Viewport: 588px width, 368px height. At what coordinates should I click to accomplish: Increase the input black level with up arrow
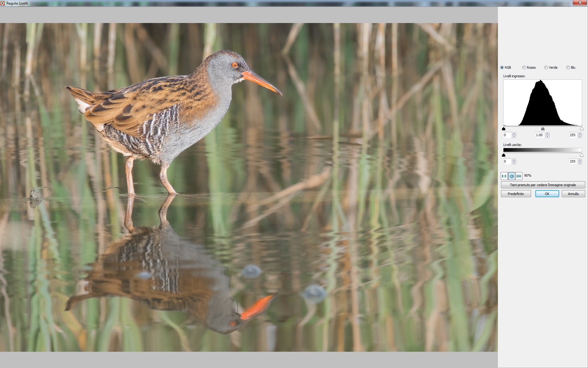pos(514,133)
